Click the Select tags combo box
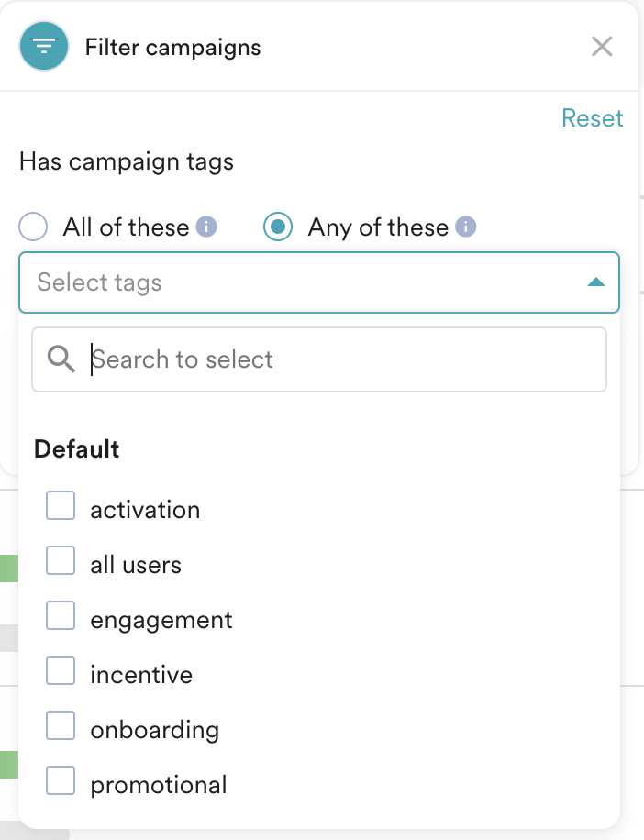 (x=303, y=282)
